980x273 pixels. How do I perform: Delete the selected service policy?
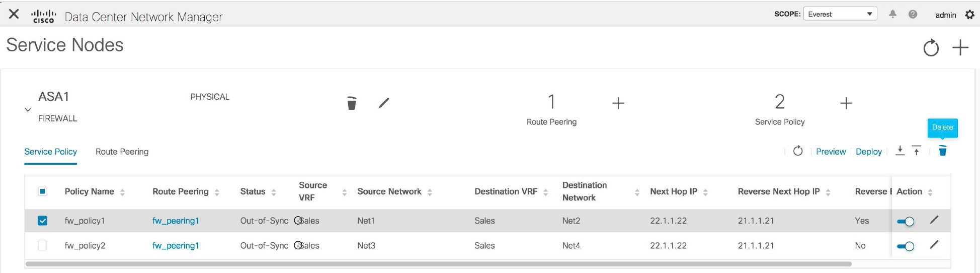[943, 151]
